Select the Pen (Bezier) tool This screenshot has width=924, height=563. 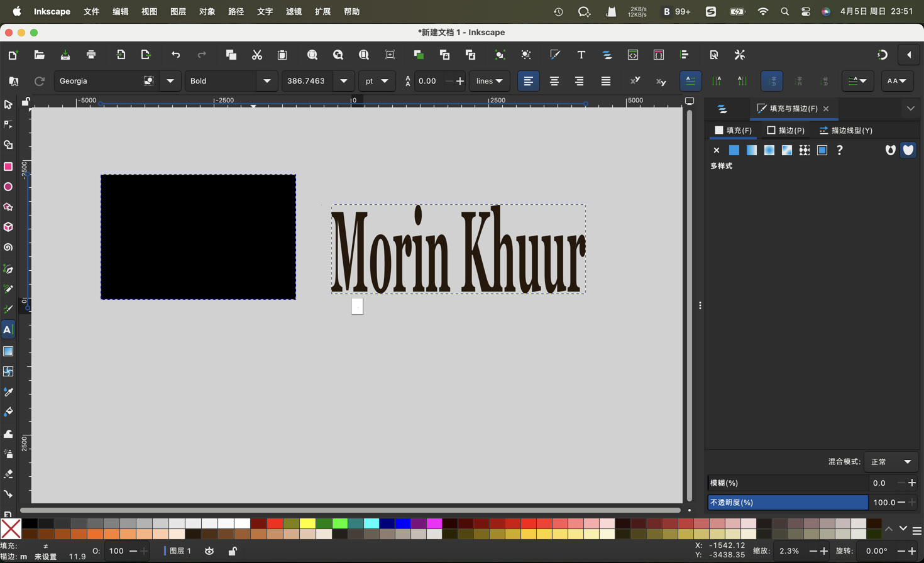[x=8, y=269]
